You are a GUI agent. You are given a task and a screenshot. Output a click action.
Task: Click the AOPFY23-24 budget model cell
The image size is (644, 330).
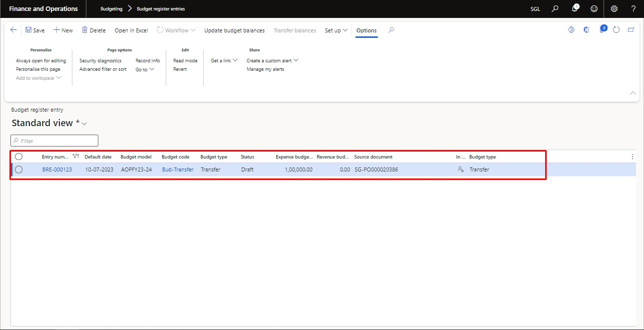(x=136, y=169)
